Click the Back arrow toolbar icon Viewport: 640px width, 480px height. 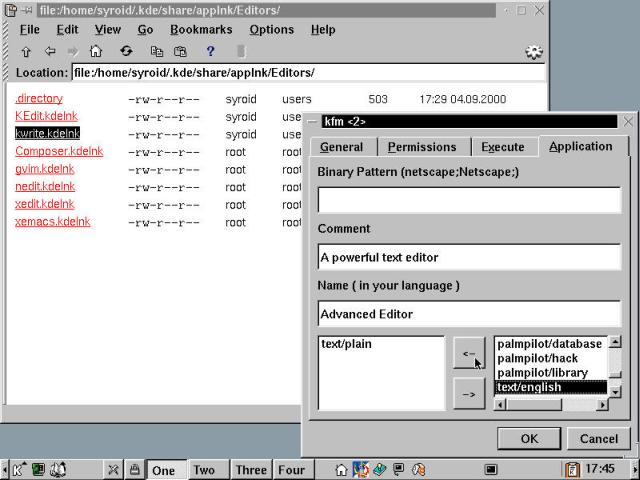click(48, 51)
